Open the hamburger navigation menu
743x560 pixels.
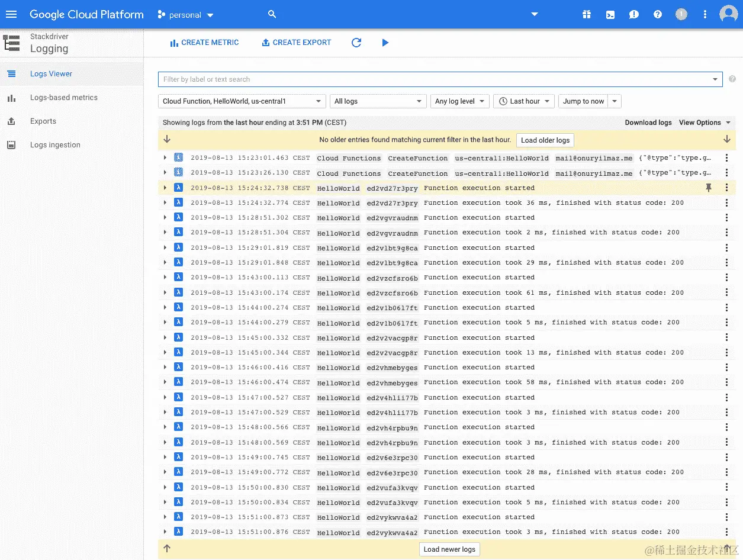tap(12, 14)
